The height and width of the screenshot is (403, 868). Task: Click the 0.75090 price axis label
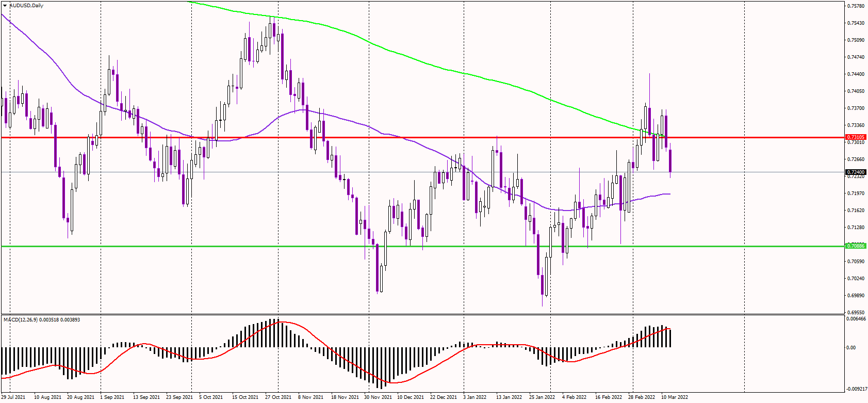click(x=856, y=40)
